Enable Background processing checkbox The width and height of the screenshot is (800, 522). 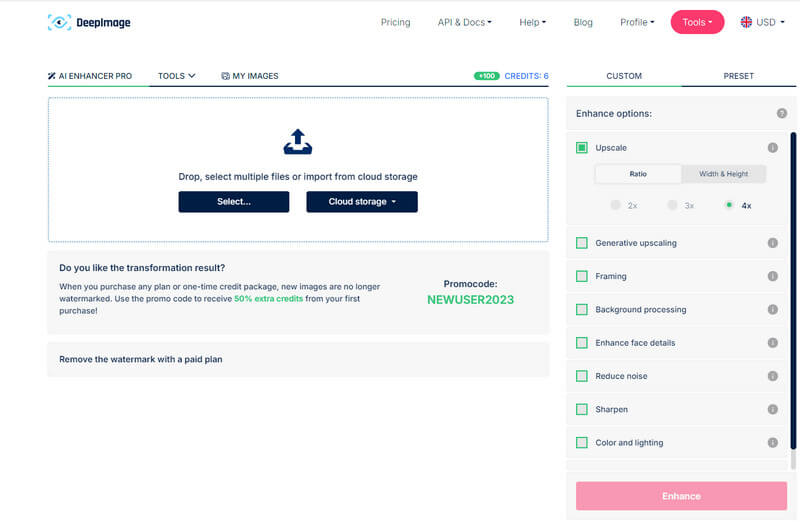coord(582,309)
